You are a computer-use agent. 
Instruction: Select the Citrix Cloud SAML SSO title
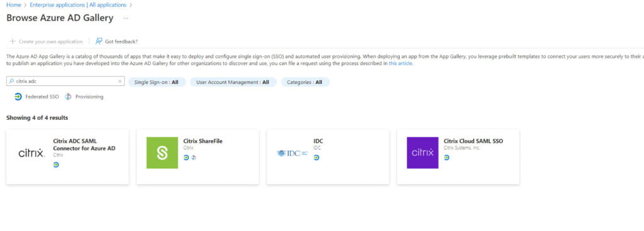pyautogui.click(x=473, y=141)
